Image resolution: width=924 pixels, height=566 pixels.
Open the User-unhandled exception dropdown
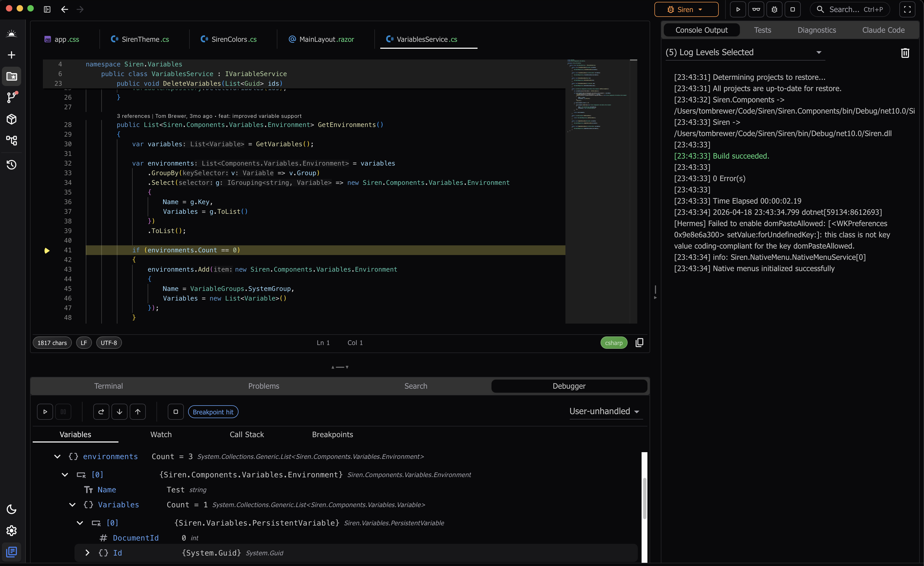coord(606,411)
